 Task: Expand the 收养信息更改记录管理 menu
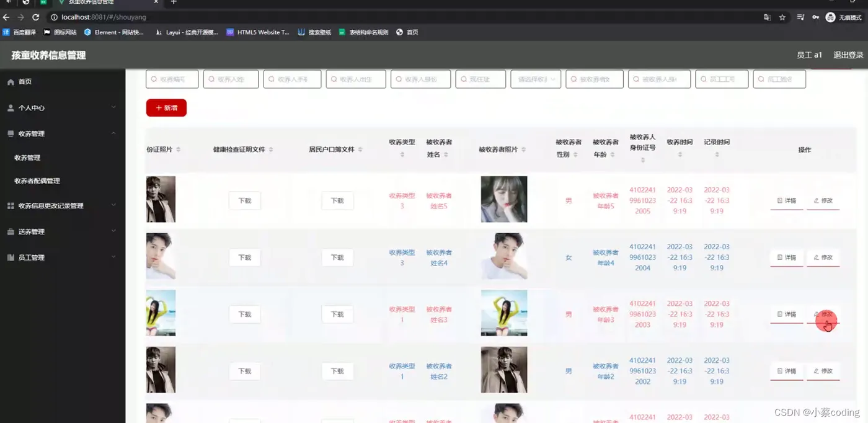[x=113, y=205]
